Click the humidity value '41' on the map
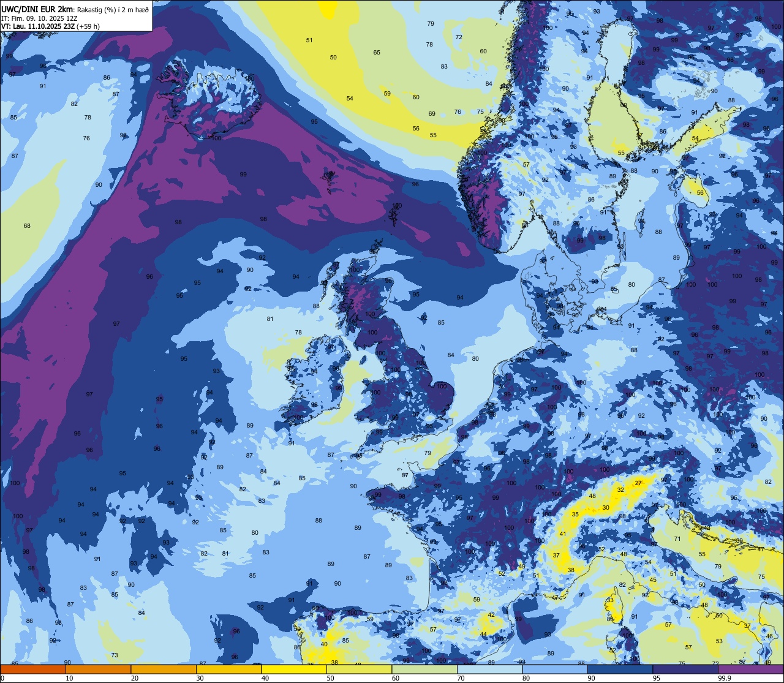 [x=563, y=534]
